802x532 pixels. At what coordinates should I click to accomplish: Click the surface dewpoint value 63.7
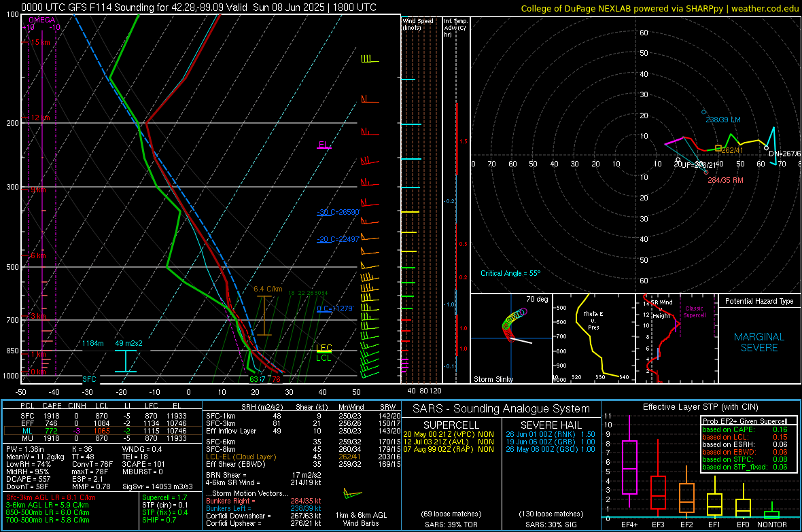coord(258,379)
